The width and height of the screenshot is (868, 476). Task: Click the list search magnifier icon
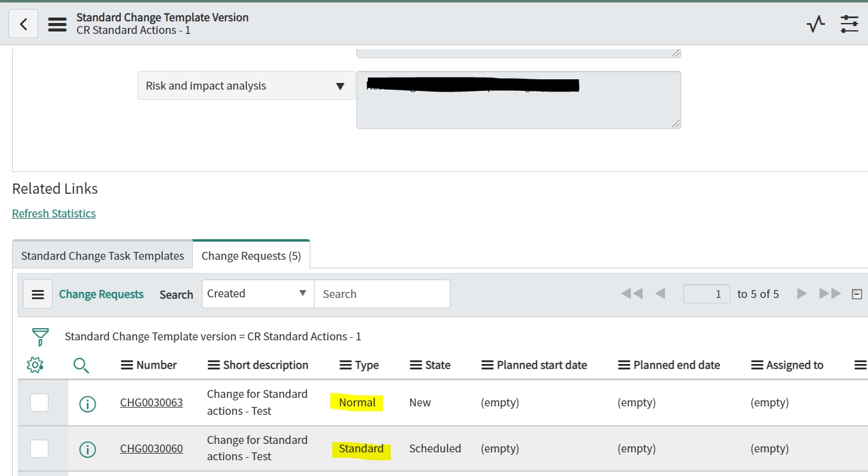[x=81, y=365]
